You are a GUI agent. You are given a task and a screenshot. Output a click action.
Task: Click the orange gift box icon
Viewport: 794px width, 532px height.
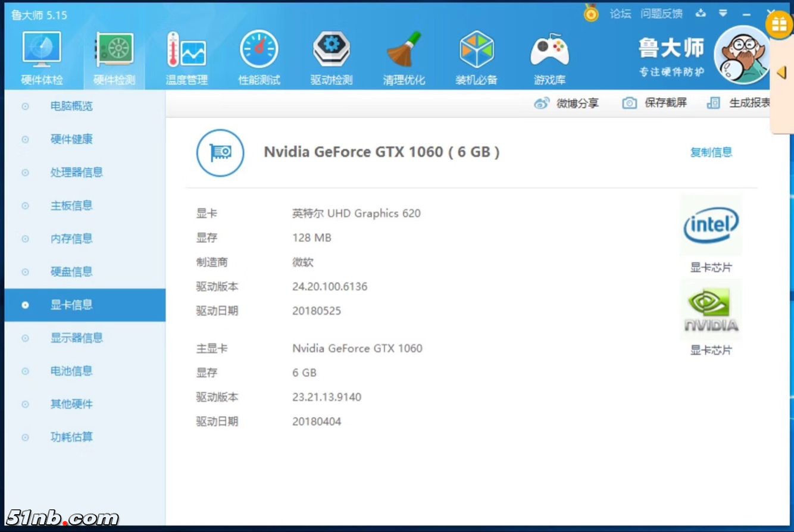click(x=779, y=25)
